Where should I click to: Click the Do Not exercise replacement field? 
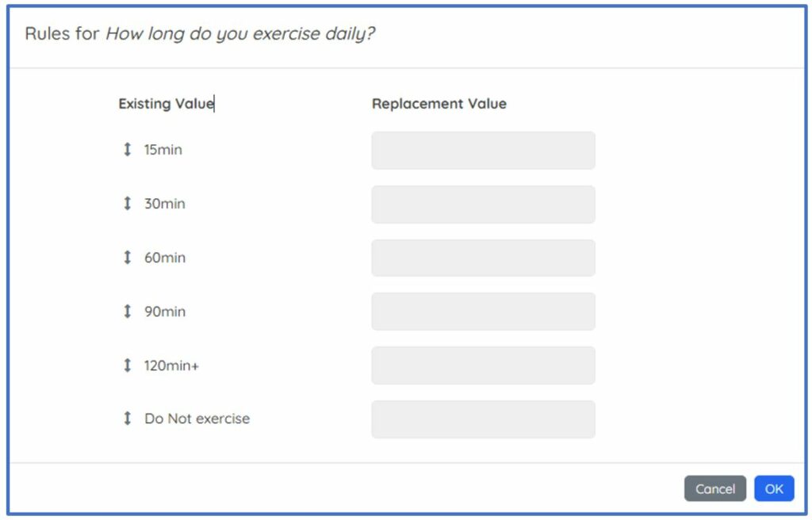tap(483, 419)
